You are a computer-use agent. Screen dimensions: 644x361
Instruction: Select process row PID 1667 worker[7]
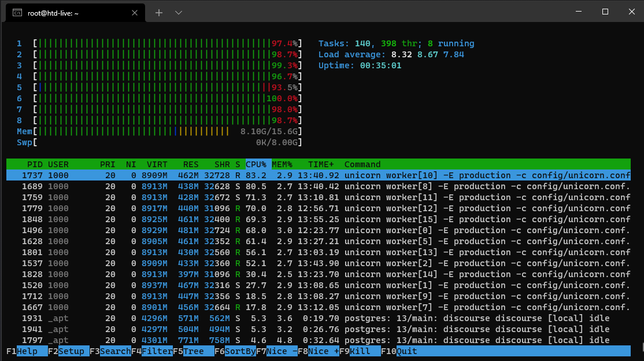click(x=319, y=308)
